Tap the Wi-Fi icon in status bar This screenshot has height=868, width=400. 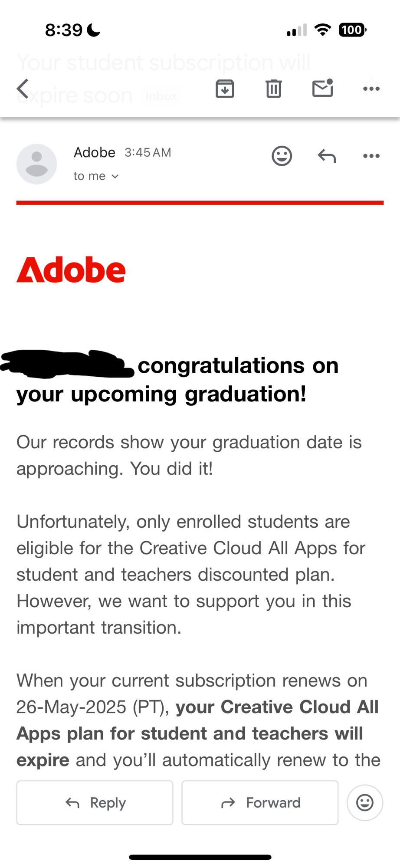[322, 30]
